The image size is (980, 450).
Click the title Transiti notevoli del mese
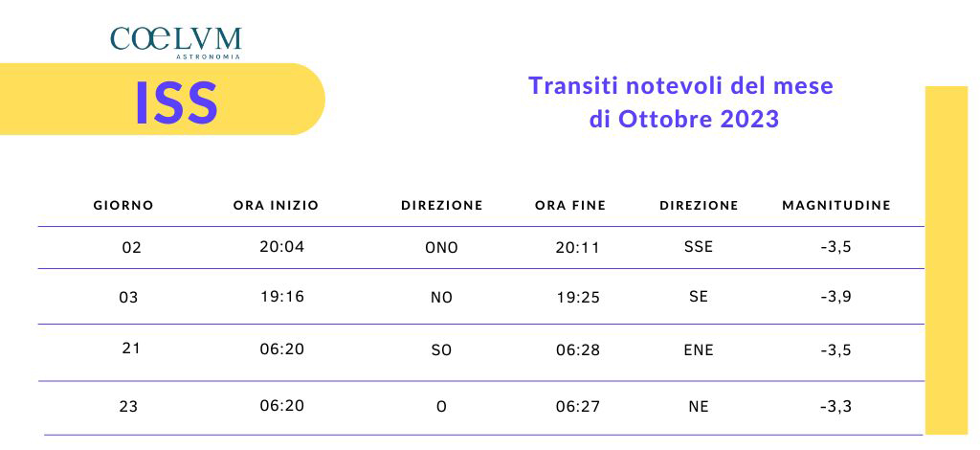pos(681,85)
